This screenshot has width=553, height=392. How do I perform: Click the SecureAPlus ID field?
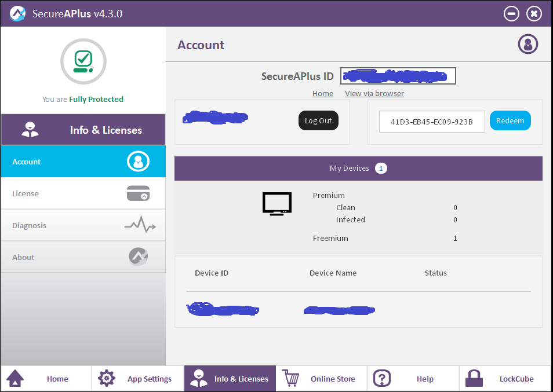coord(398,76)
